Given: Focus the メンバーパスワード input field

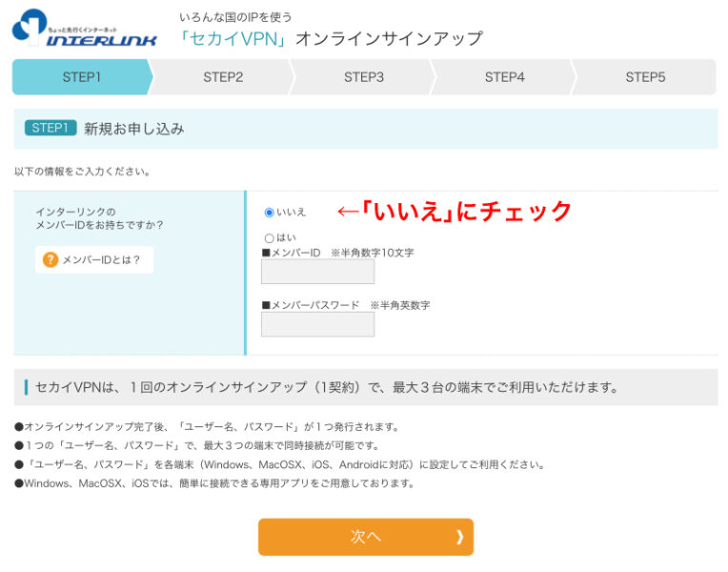Looking at the screenshot, I should 317,324.
